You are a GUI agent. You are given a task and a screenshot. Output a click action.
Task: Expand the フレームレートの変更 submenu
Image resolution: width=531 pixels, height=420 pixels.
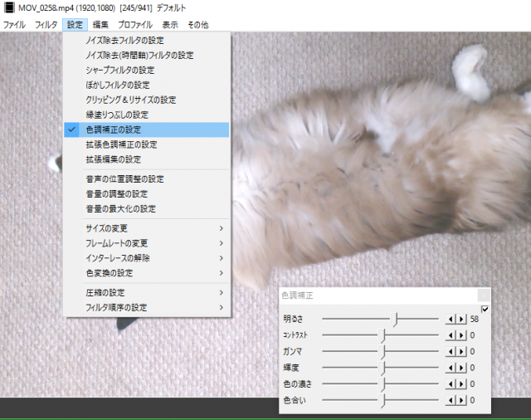(x=146, y=243)
